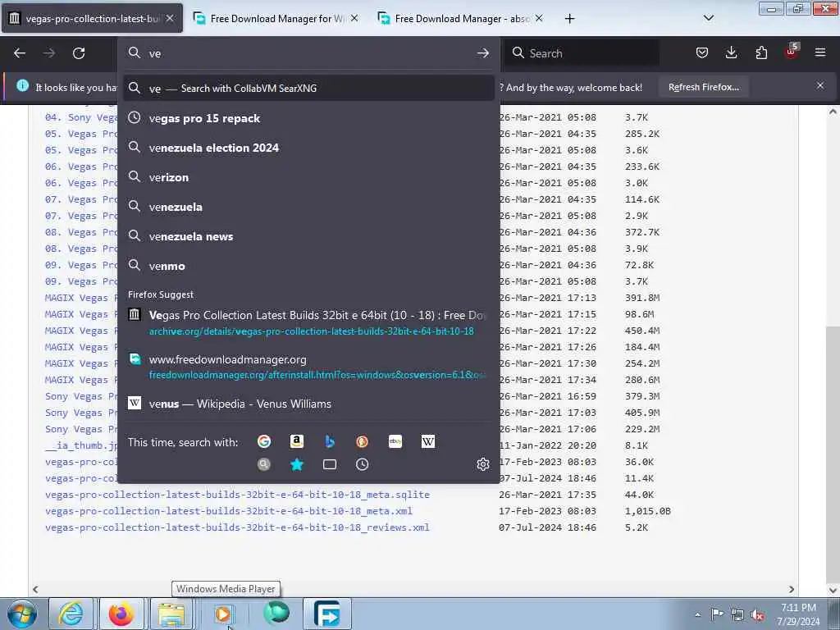The width and height of the screenshot is (840, 630).
Task: Open a new browser tab
Action: pyautogui.click(x=569, y=19)
